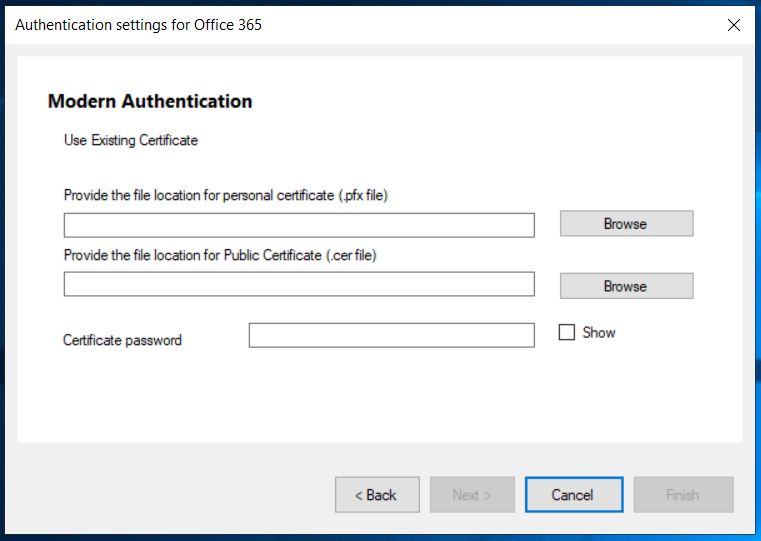Click the desktop background beside the dialog

click(758, 243)
